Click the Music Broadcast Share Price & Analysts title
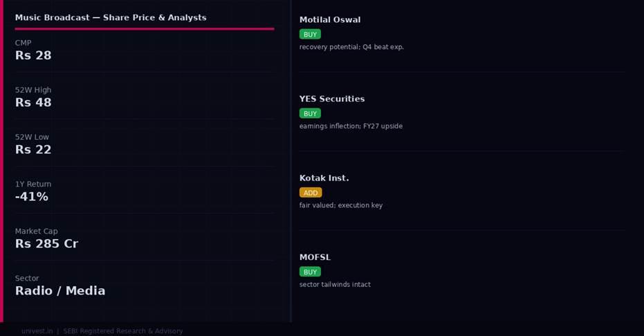Screen dimensions: 644x336 [x=111, y=18]
